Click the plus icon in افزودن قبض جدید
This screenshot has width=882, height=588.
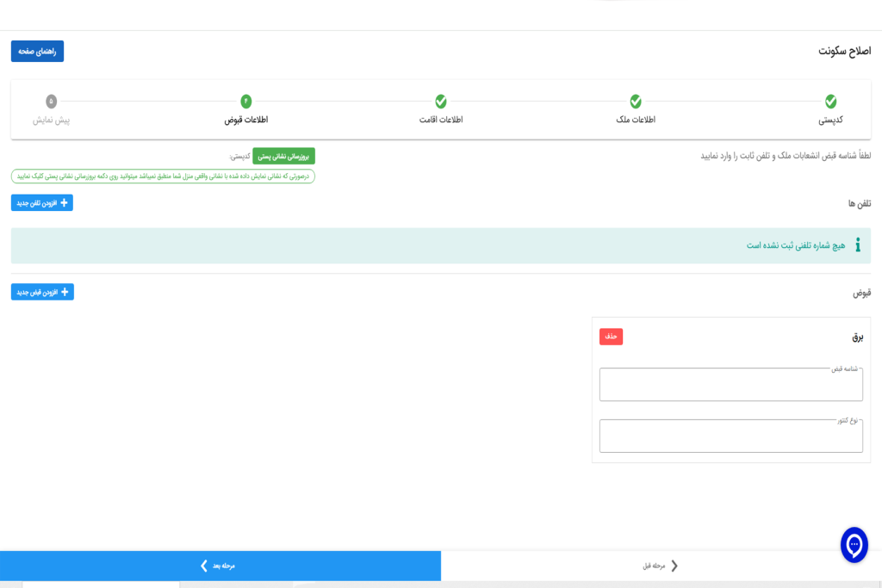click(65, 293)
